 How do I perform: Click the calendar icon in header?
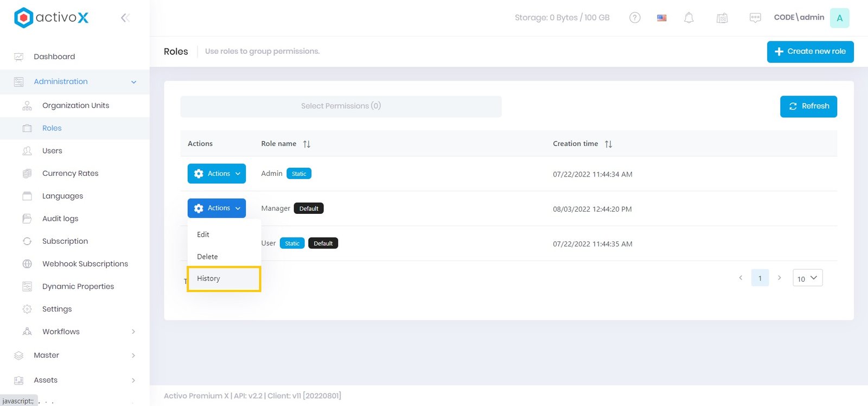(x=722, y=18)
